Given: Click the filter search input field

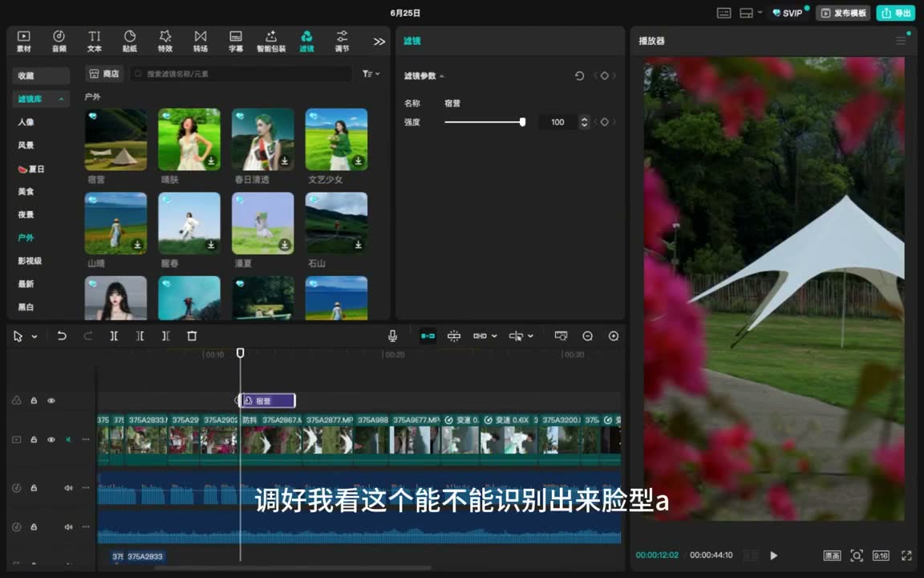Looking at the screenshot, I should [241, 74].
